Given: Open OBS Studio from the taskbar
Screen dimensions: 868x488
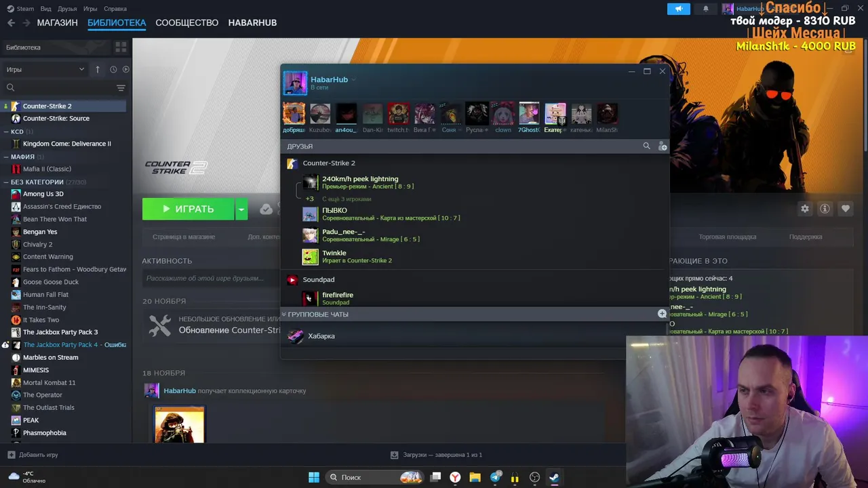Looking at the screenshot, I should [x=534, y=477].
